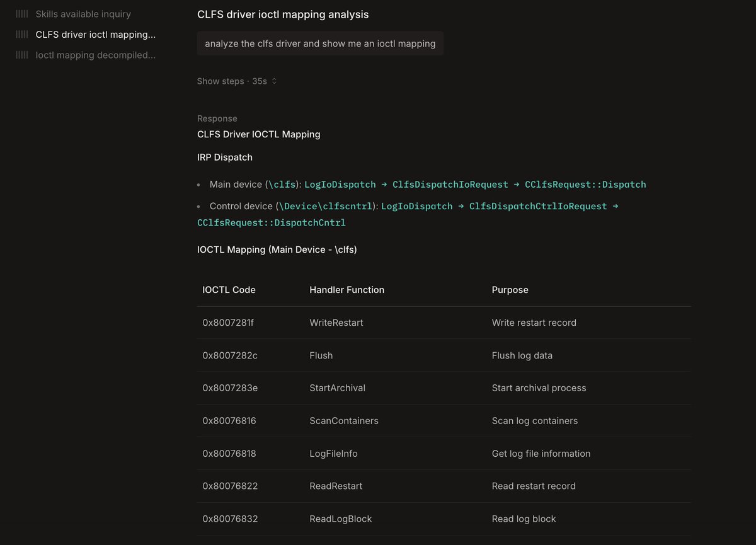Screen dimensions: 756x545
Task: Click the Flush handler cell
Action: click(x=321, y=355)
